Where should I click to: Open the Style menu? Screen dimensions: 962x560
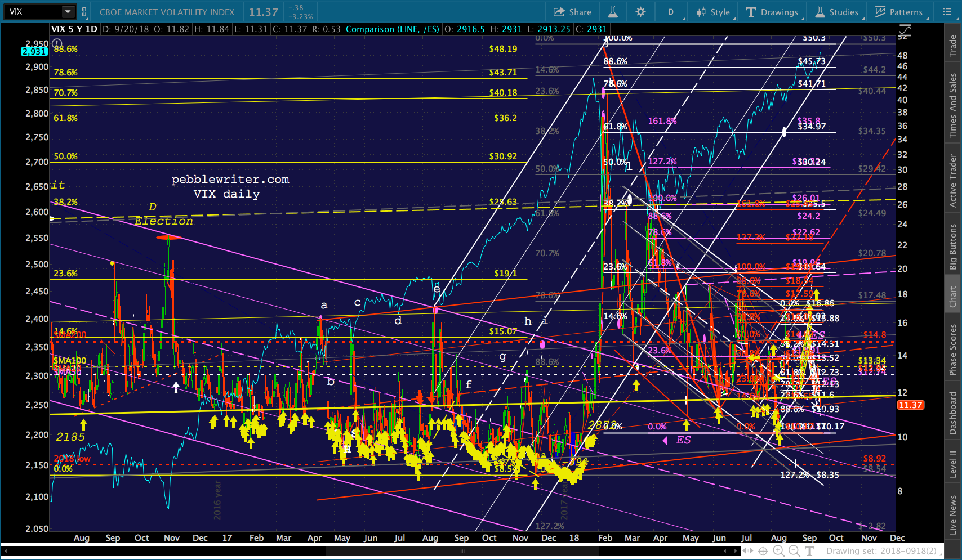pyautogui.click(x=714, y=12)
